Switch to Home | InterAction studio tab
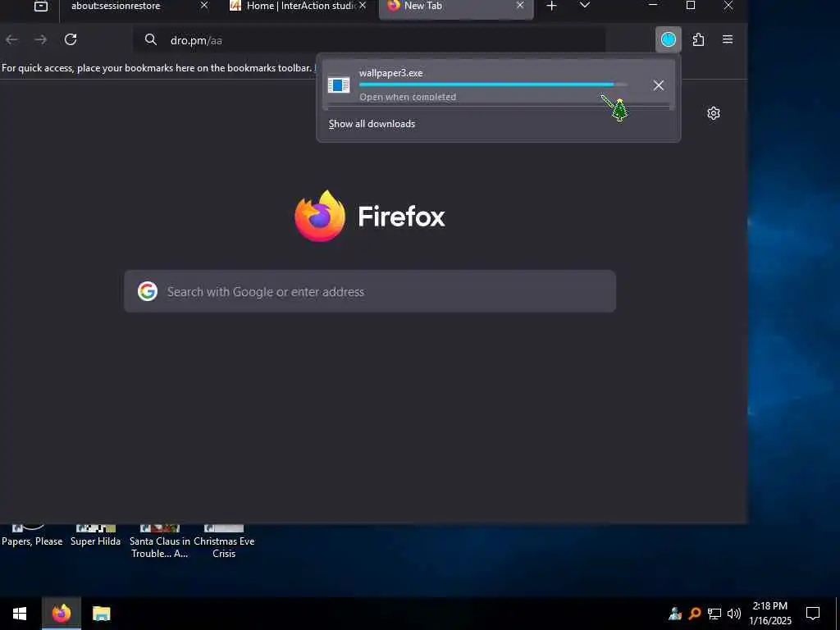 pyautogui.click(x=299, y=7)
